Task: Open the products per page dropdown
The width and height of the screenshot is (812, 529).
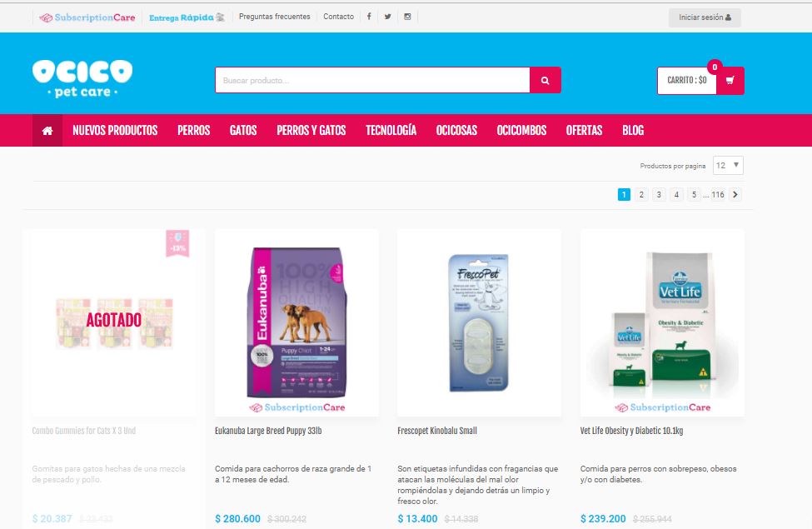Action: [728, 165]
